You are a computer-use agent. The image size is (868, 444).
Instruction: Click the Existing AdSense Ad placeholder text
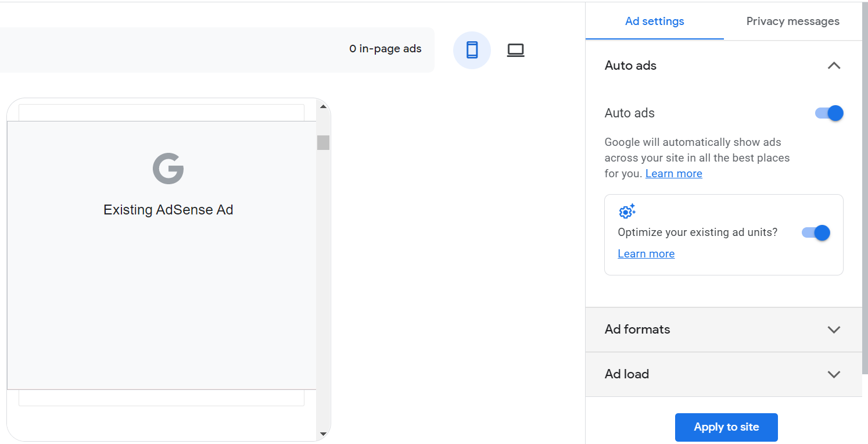point(168,210)
